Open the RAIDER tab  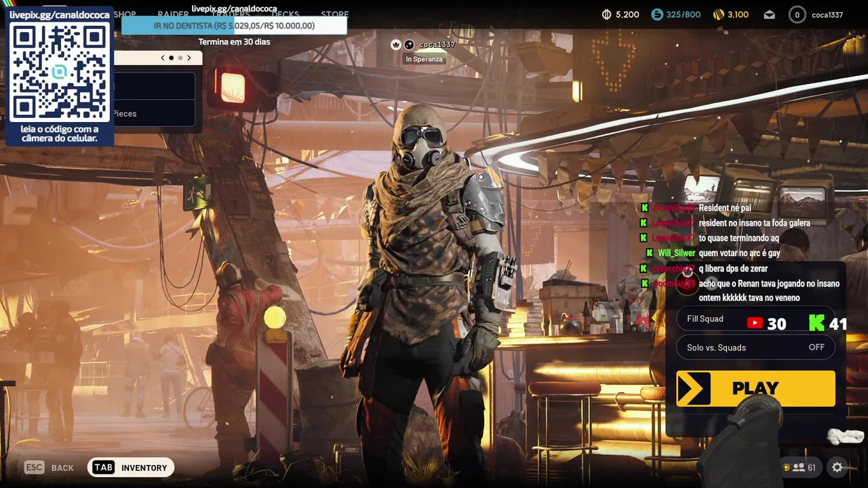173,14
